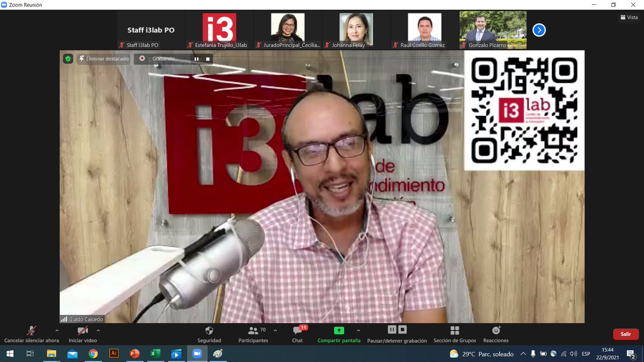Open PowerPoint from taskbar

pos(134,354)
